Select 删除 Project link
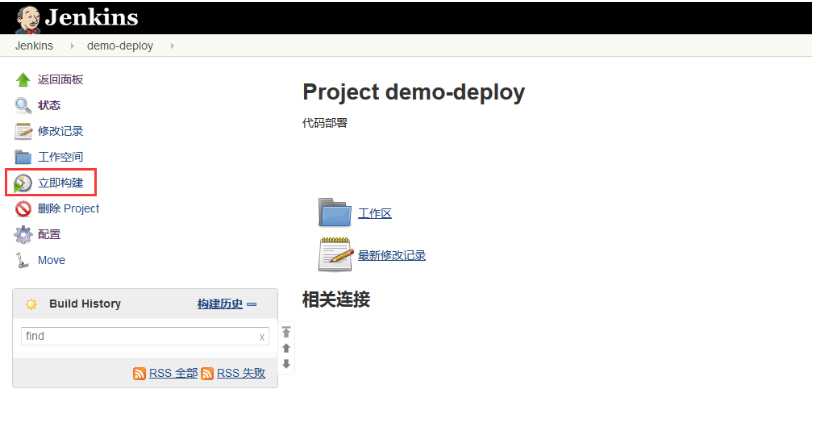The image size is (831, 425). click(68, 209)
